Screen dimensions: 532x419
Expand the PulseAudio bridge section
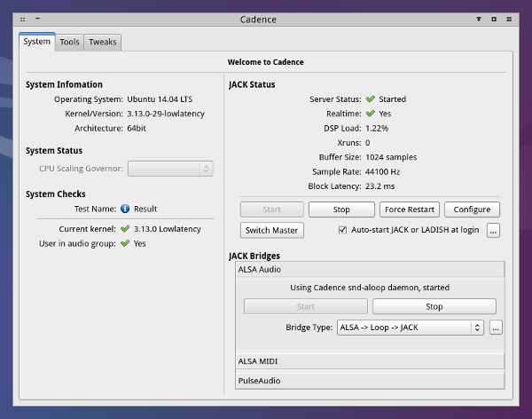coord(370,381)
